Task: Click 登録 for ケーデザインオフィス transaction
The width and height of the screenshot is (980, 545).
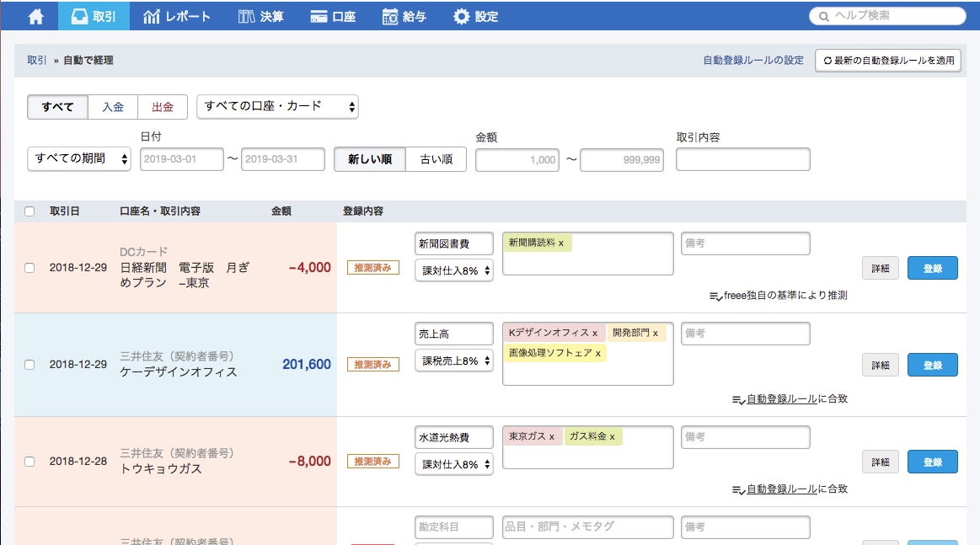Action: tap(933, 365)
